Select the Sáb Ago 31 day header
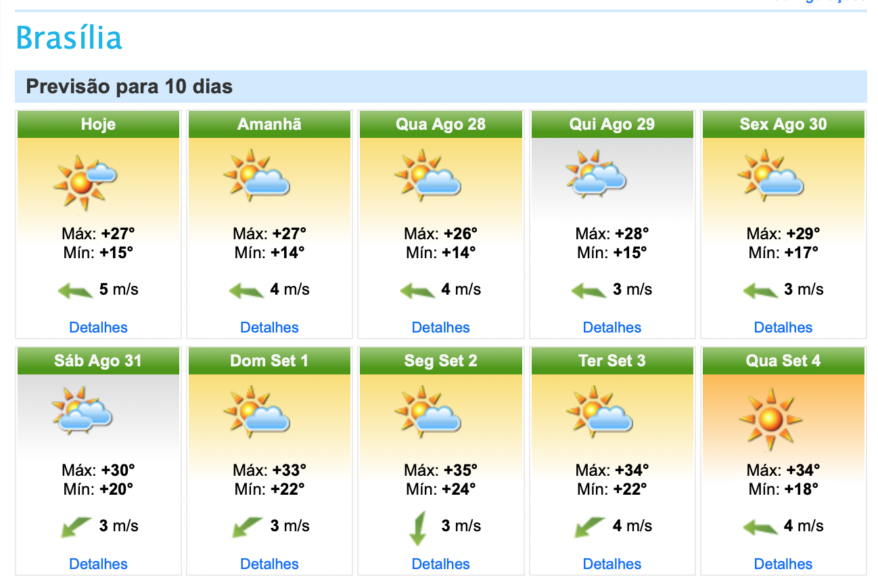Image resolution: width=878 pixels, height=588 pixels. tap(98, 361)
